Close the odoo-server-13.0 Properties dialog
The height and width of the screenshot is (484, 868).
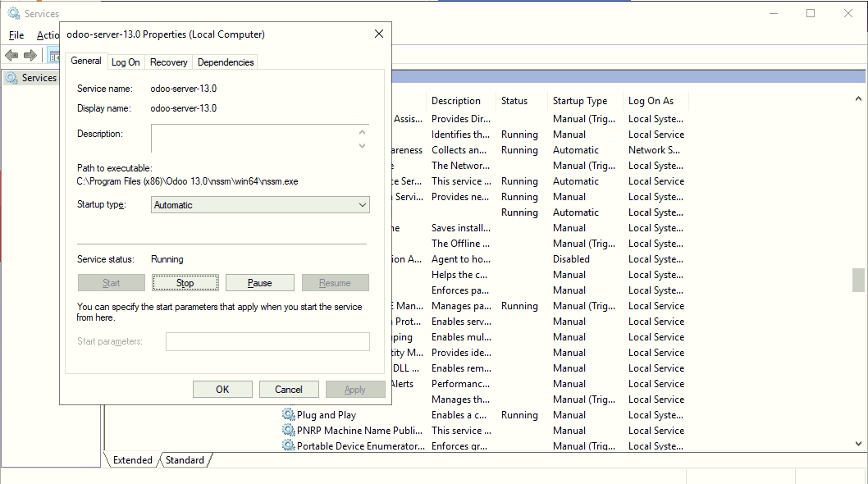(378, 34)
